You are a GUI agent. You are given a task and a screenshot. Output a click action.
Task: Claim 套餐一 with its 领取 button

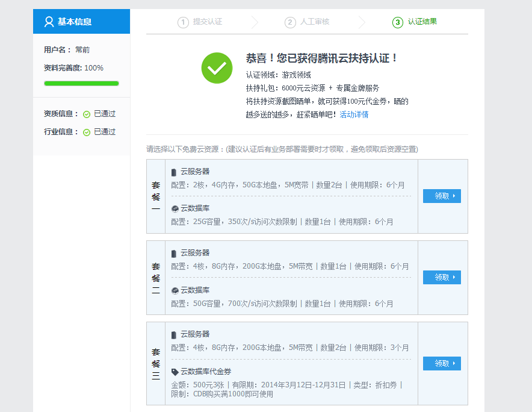pos(442,196)
